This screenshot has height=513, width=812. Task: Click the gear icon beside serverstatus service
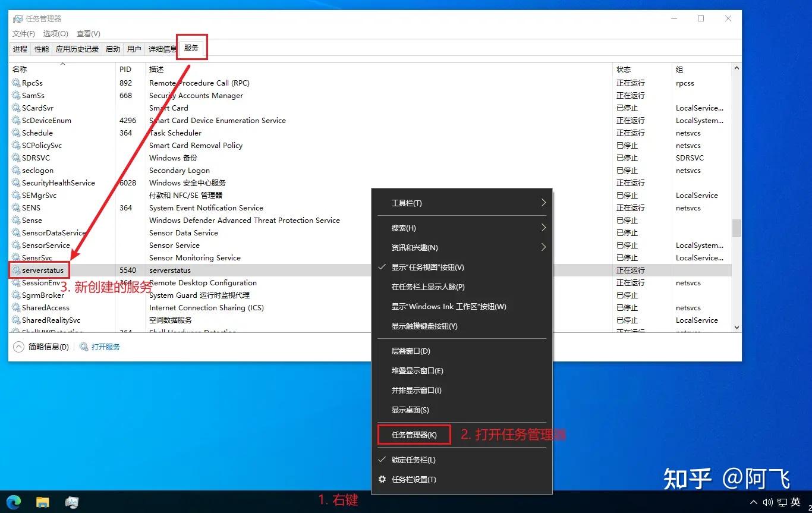15,270
